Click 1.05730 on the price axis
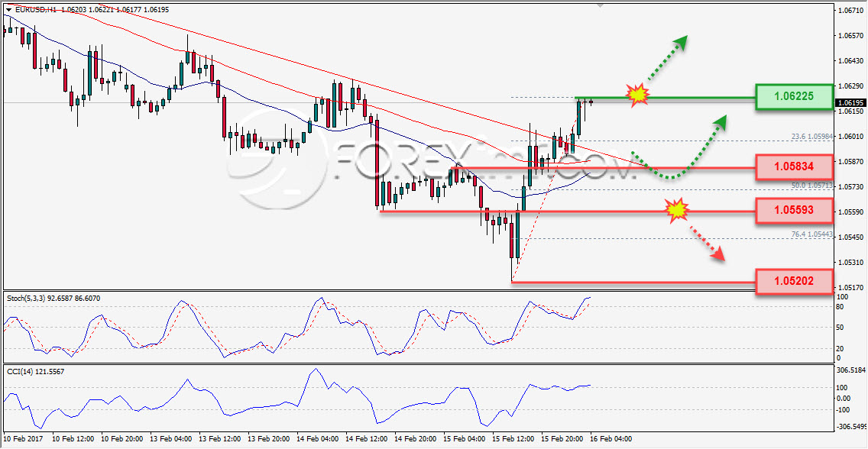The image size is (868, 449). point(852,187)
